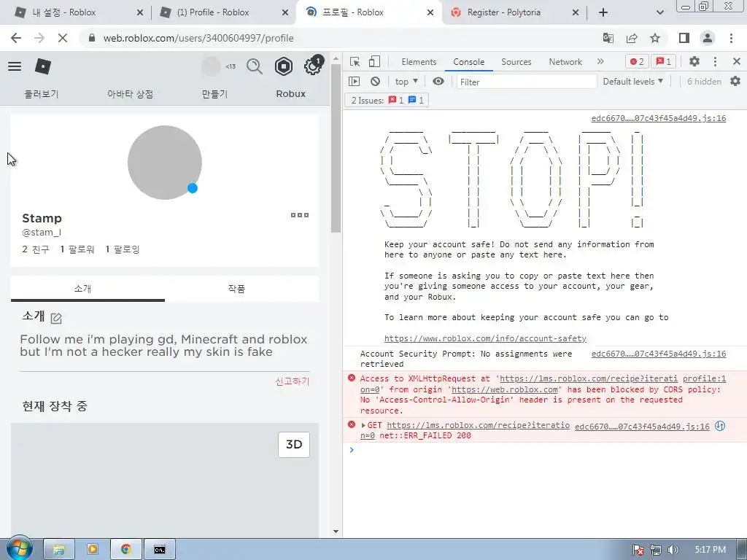Create live expression via eye icon
The width and height of the screenshot is (747, 560).
coord(438,82)
